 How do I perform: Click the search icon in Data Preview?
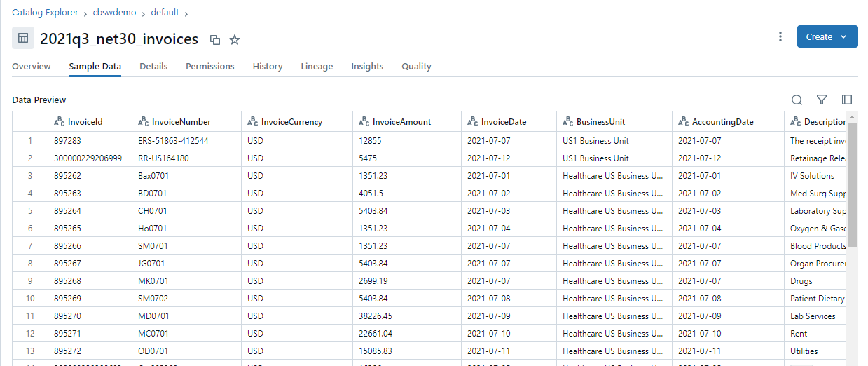click(797, 100)
